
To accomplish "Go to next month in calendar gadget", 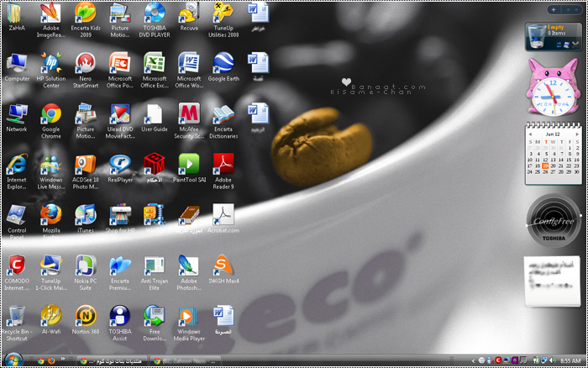I will tap(577, 134).
